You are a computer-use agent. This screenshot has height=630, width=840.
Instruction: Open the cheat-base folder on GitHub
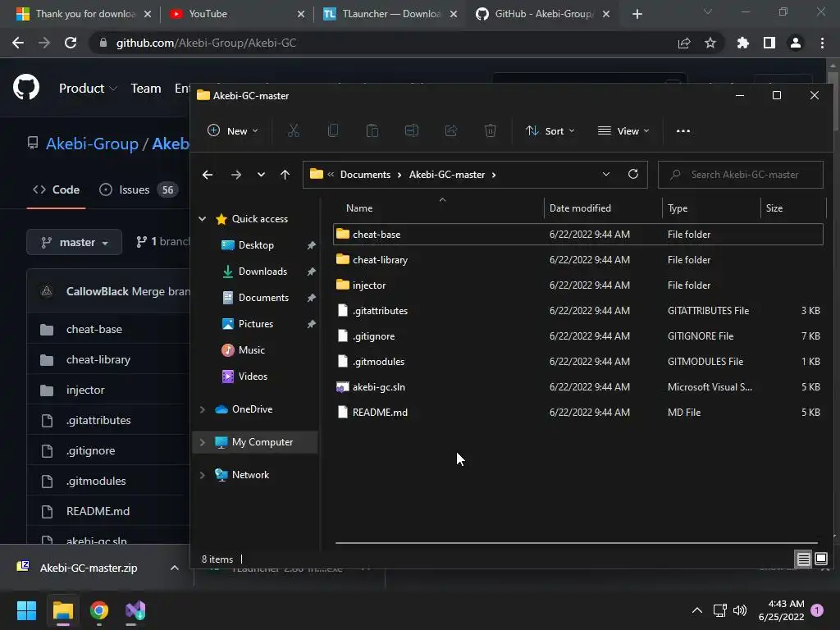point(94,330)
